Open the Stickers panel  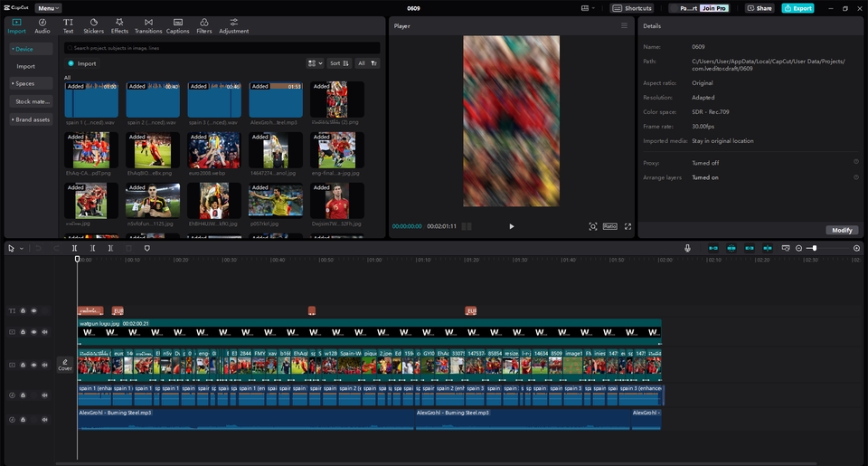coord(93,25)
